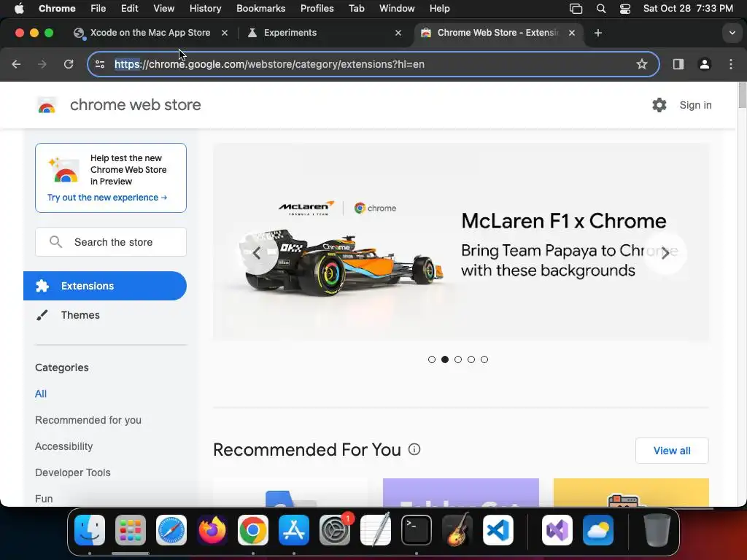The width and height of the screenshot is (747, 560).
Task: Close the Chrome Web Store tab
Action: click(x=572, y=33)
